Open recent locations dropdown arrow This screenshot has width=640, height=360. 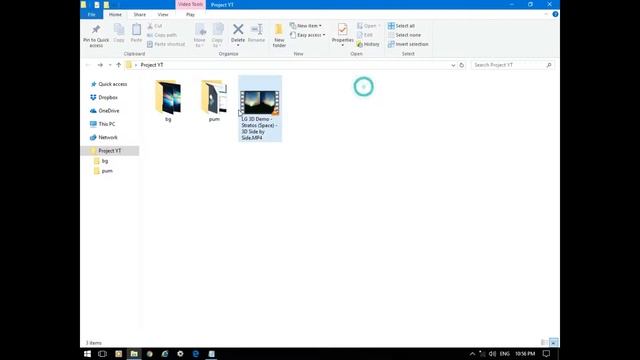click(110, 65)
